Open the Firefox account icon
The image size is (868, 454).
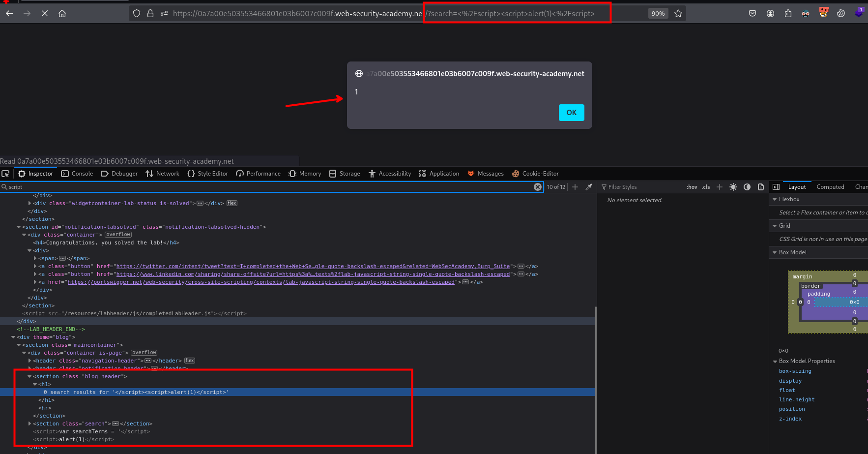(x=770, y=14)
